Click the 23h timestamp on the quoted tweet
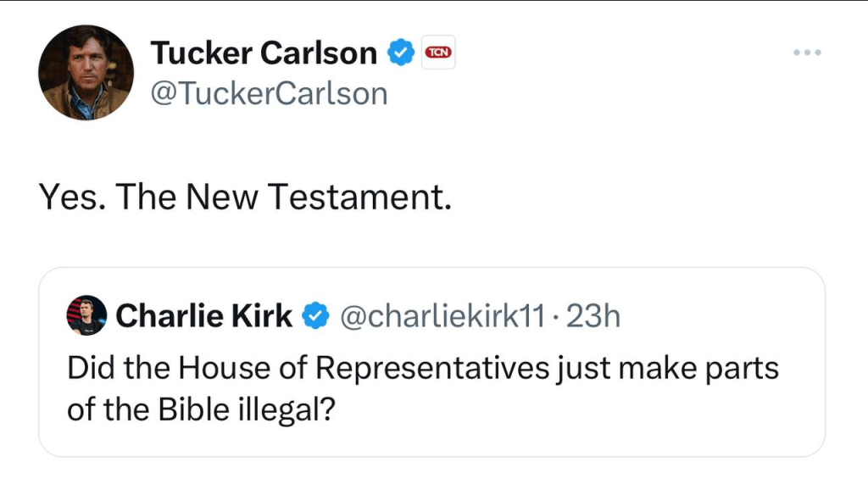Screen dimensions: 868x501 coord(593,316)
